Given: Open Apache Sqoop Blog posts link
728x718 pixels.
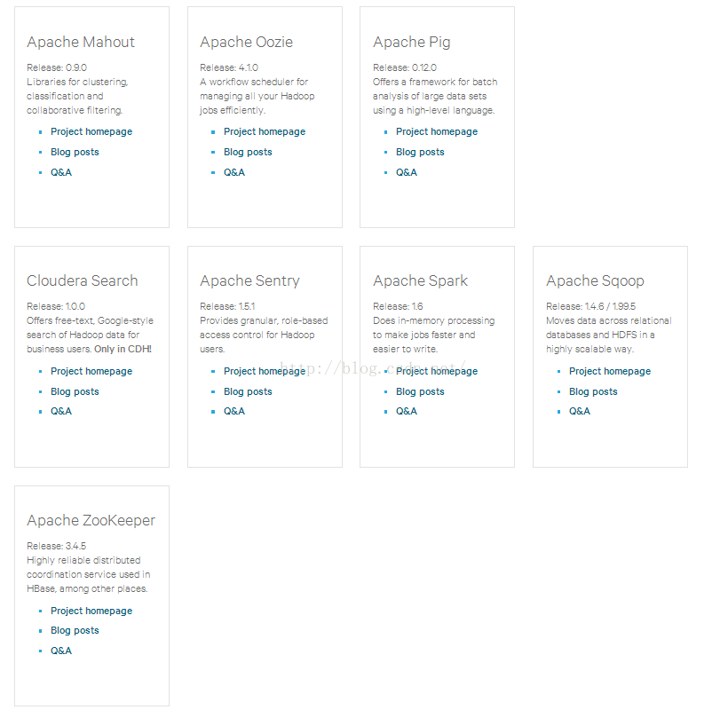Looking at the screenshot, I should 593,391.
